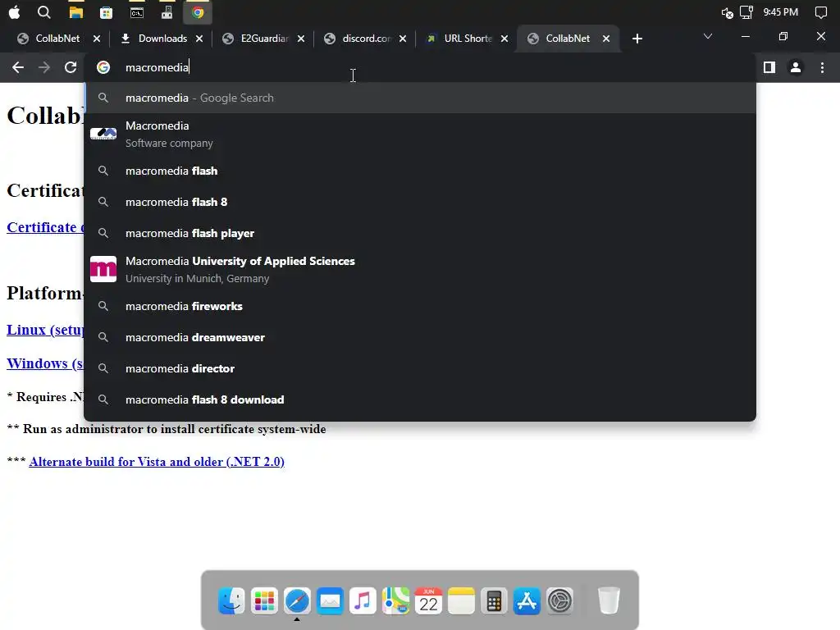The height and width of the screenshot is (630, 840).
Task: Reload the page
Action: 71,67
